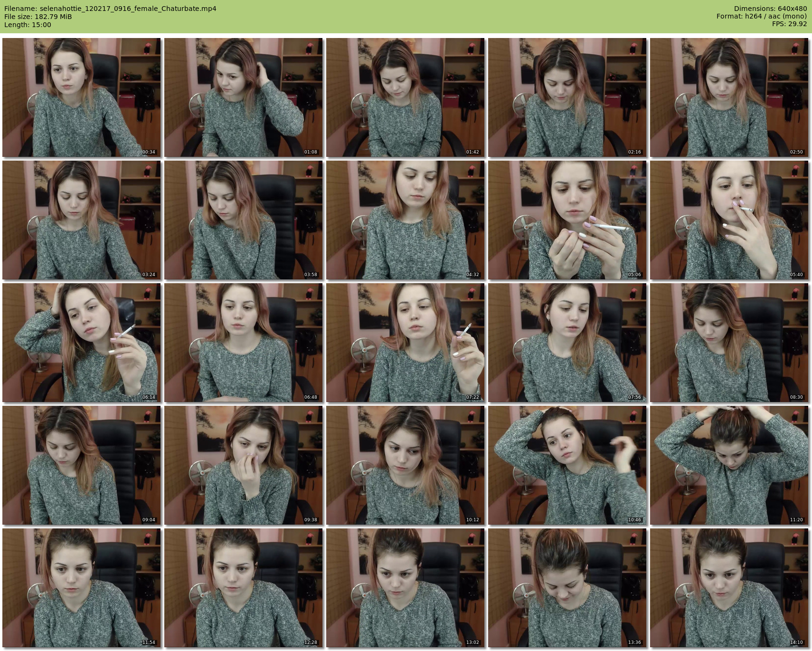Click the 'Format: h264 / aac (mono)' text
The image size is (812, 651).
coord(762,17)
